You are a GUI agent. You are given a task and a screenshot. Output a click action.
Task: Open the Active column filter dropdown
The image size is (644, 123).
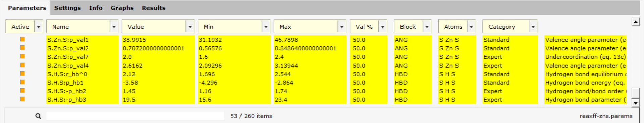click(39, 27)
